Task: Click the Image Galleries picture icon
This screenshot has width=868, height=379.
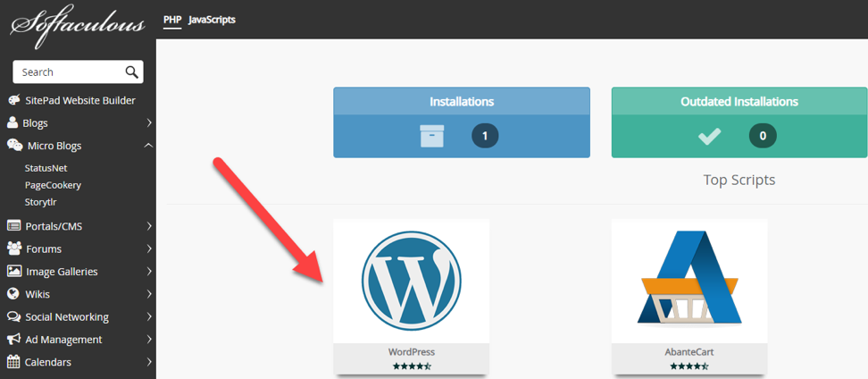Action: pyautogui.click(x=14, y=271)
